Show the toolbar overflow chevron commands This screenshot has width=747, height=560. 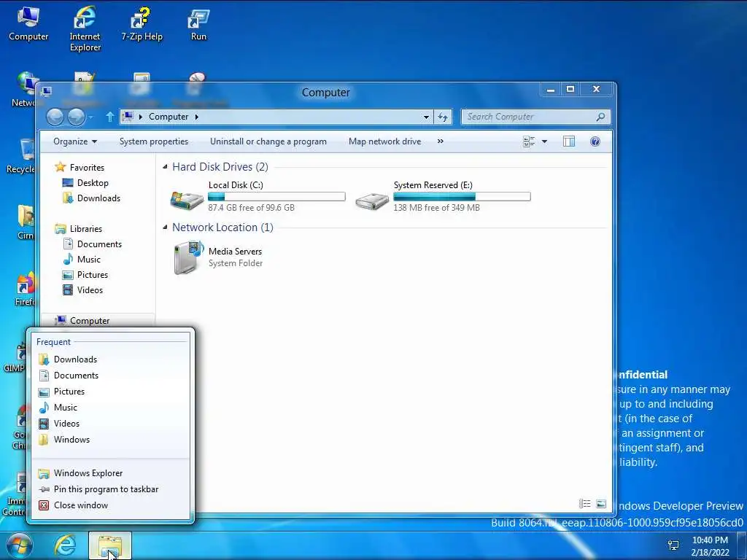(440, 141)
